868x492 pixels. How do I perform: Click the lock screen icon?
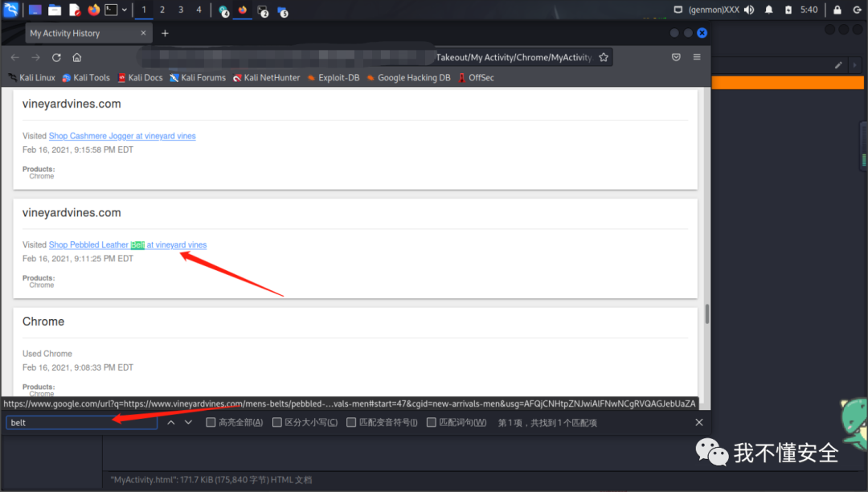click(x=837, y=10)
